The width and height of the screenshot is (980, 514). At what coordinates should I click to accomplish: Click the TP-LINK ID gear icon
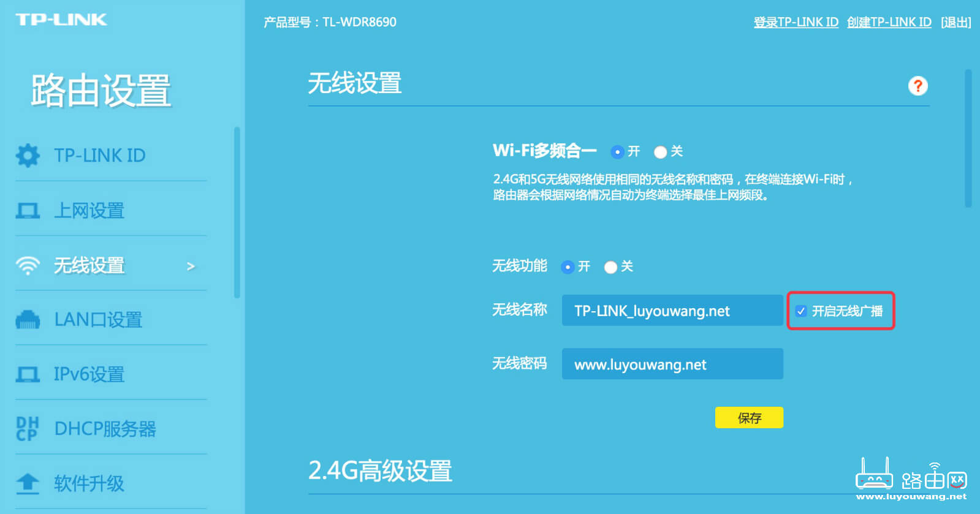(x=28, y=156)
